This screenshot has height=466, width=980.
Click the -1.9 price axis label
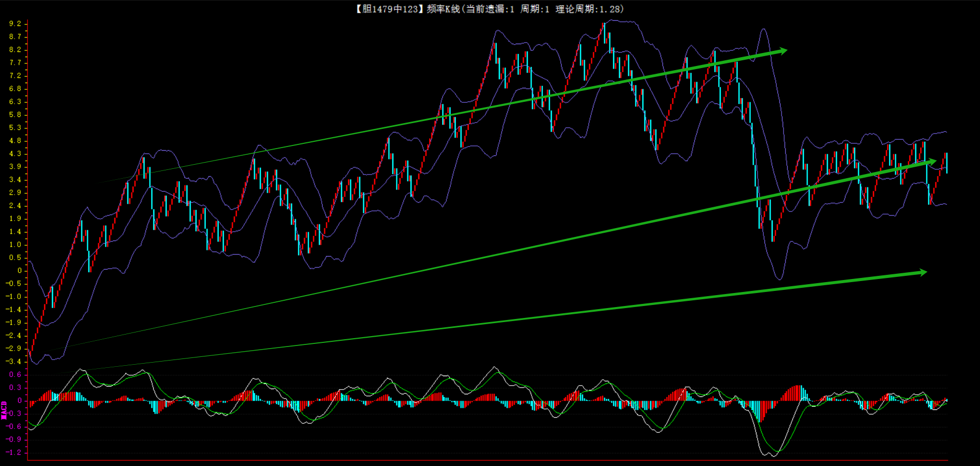coord(14,323)
